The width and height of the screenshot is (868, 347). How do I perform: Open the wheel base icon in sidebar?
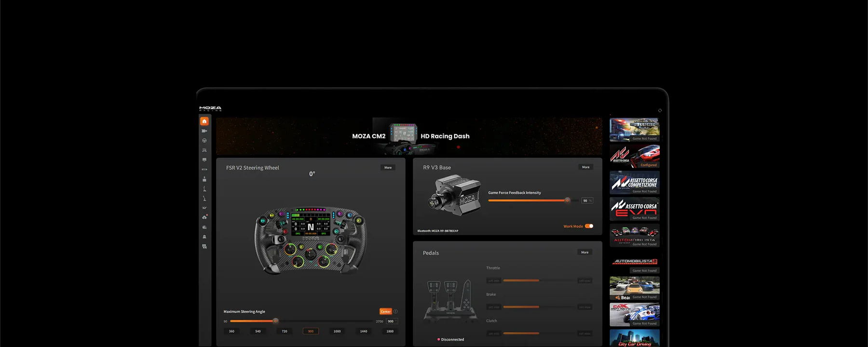click(x=204, y=131)
